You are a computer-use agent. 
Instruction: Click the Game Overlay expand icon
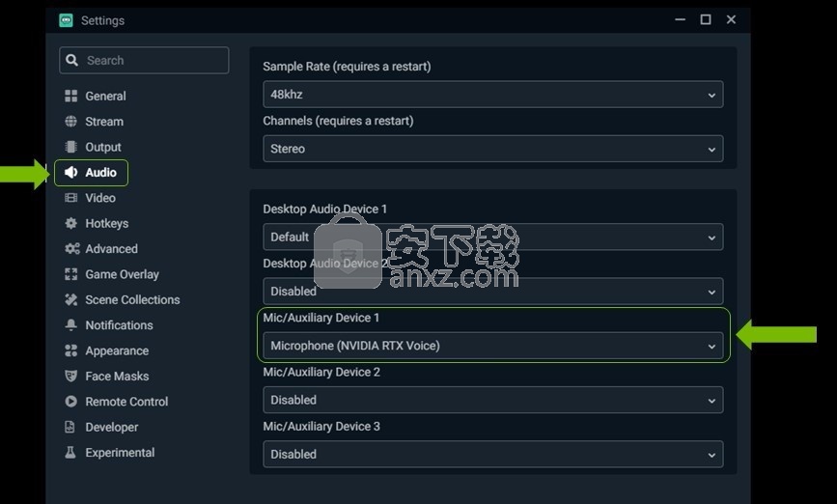point(71,274)
